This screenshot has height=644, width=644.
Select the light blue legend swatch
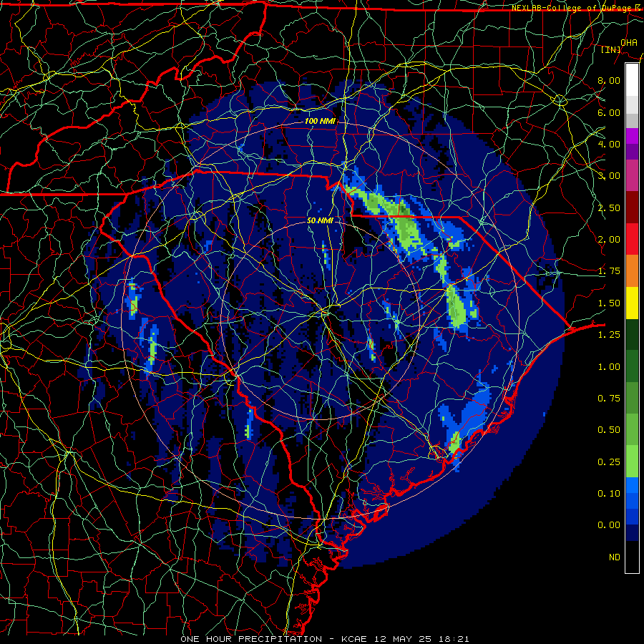pyautogui.click(x=632, y=485)
